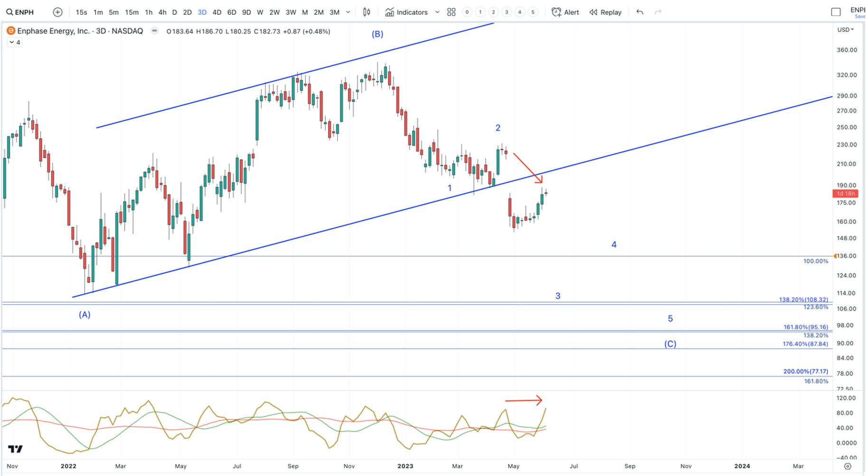Open the candlestick chart style selector
Screen dimensions: 868x476
click(367, 12)
